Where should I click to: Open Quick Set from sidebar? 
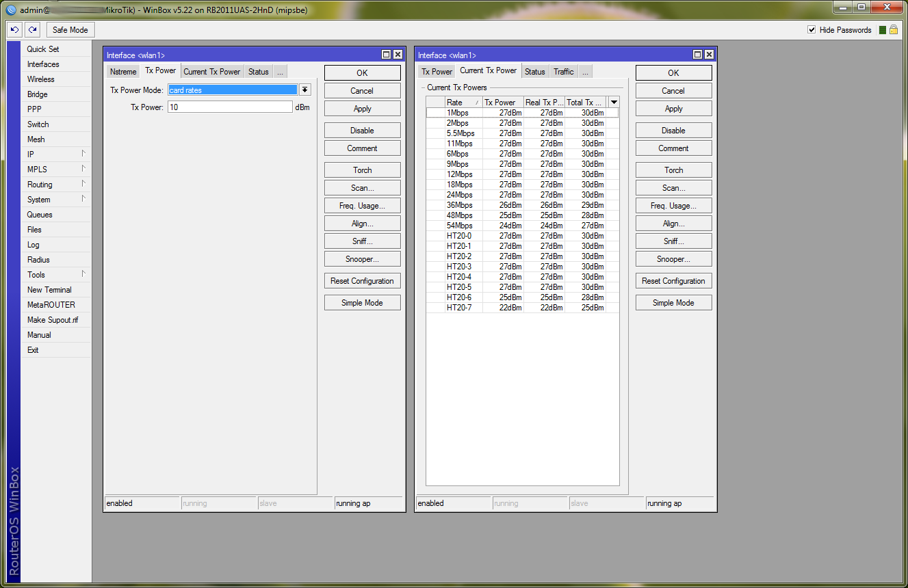(x=56, y=49)
